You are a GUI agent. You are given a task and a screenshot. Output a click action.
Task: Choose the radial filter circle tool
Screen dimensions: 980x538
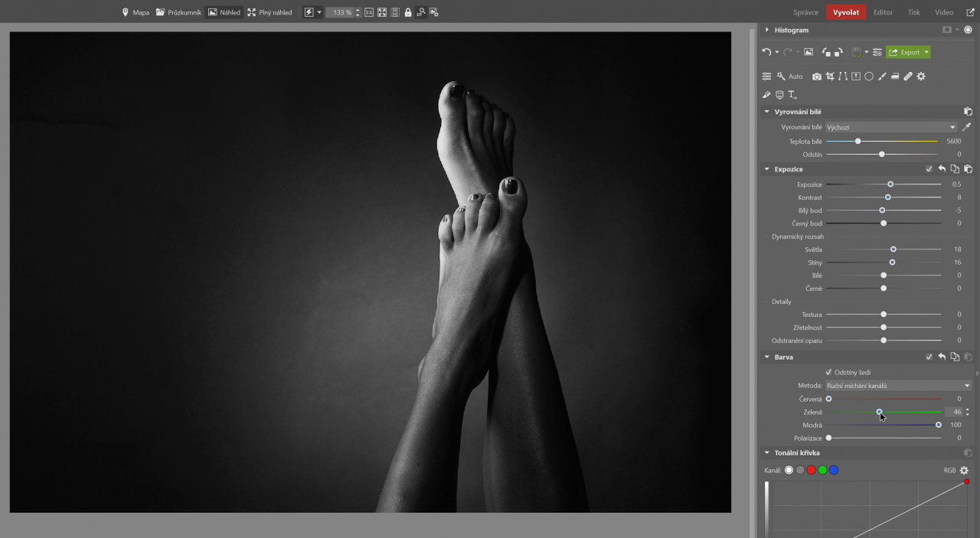869,77
